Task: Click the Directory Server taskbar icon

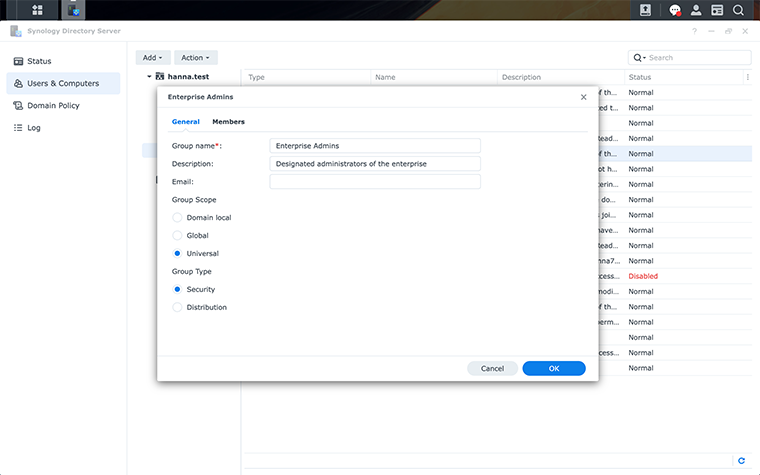Action: 73,10
